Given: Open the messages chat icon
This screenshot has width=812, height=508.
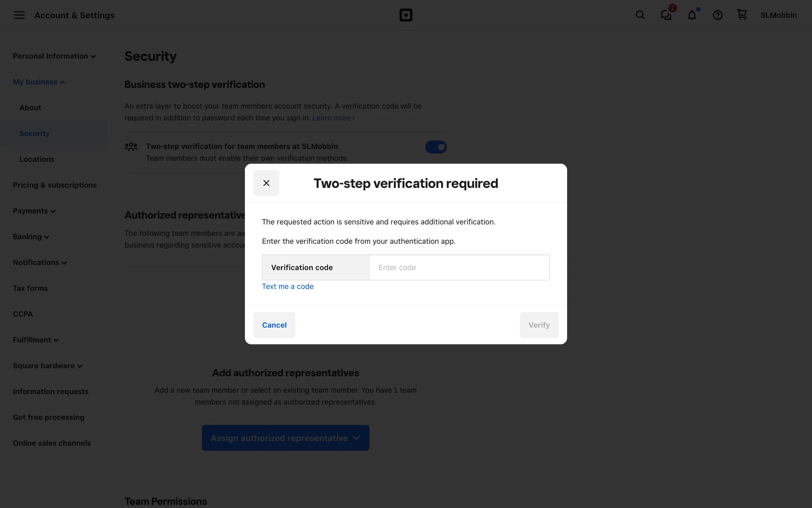Looking at the screenshot, I should 666,15.
